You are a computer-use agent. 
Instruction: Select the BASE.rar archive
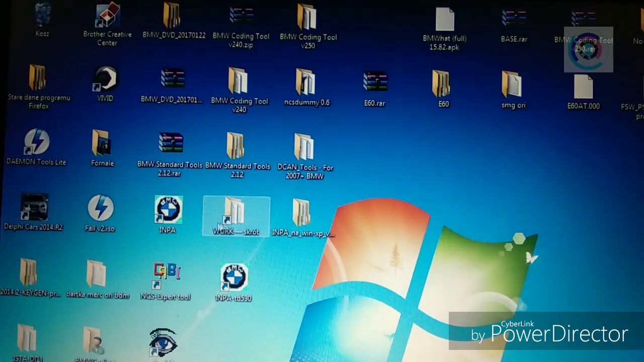click(514, 26)
